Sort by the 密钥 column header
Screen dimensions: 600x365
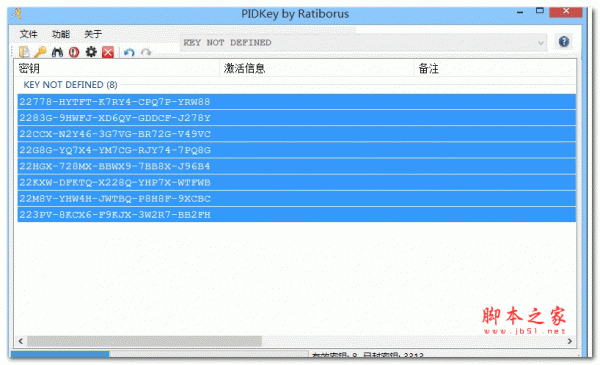point(116,68)
